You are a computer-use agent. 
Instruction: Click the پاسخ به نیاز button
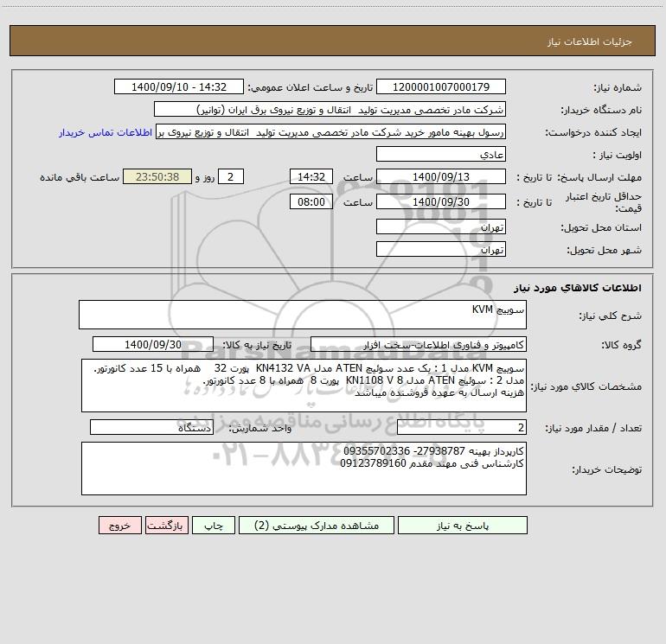click(463, 526)
